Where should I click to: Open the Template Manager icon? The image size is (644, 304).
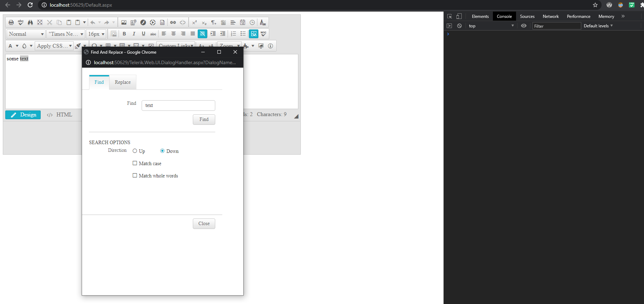tap(162, 22)
